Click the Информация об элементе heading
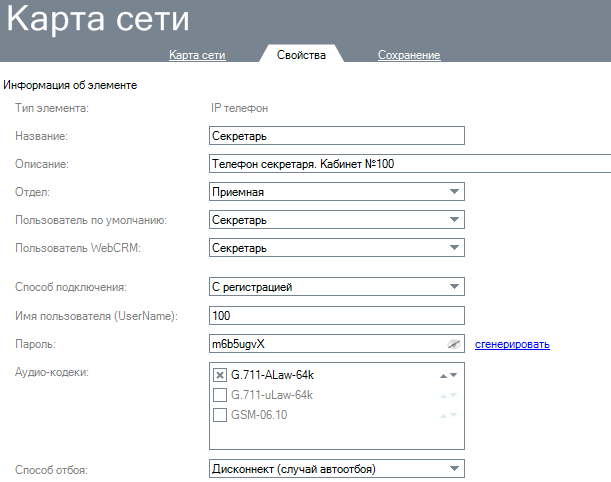Screen dimensions: 611x482 [x=70, y=85]
